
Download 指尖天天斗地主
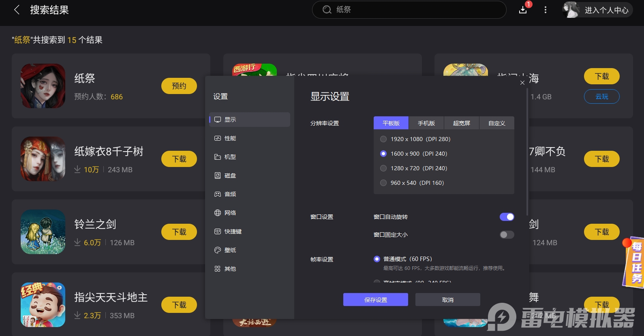[179, 305]
